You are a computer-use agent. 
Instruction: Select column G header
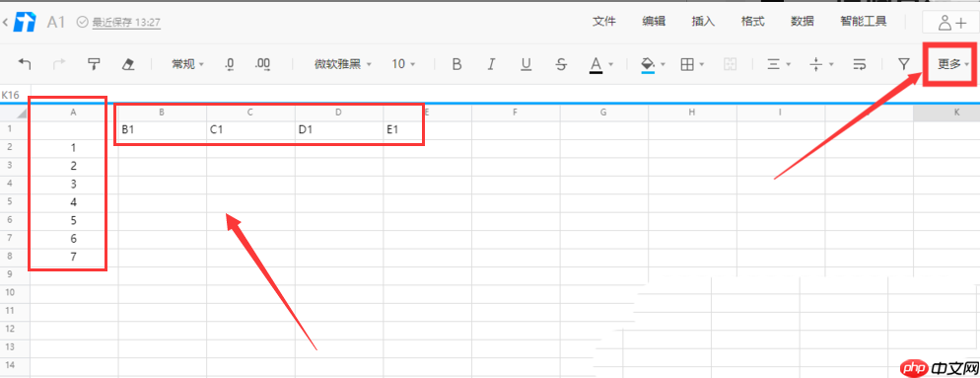coord(603,113)
